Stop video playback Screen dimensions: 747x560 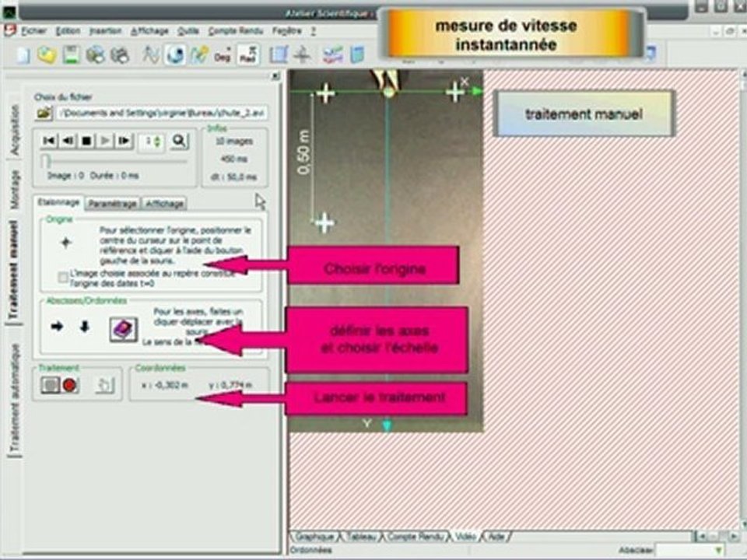(86, 141)
